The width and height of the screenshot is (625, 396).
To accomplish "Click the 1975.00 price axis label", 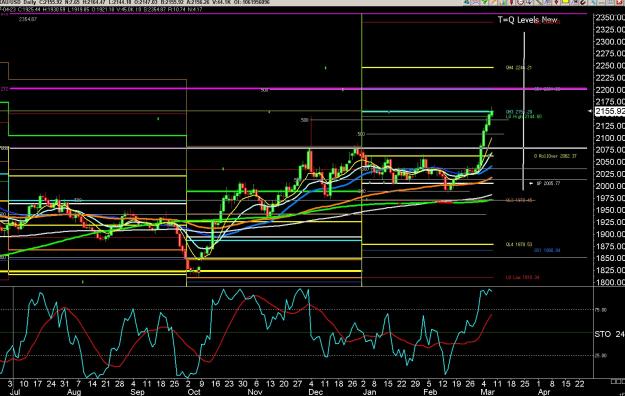I will pyautogui.click(x=610, y=198).
